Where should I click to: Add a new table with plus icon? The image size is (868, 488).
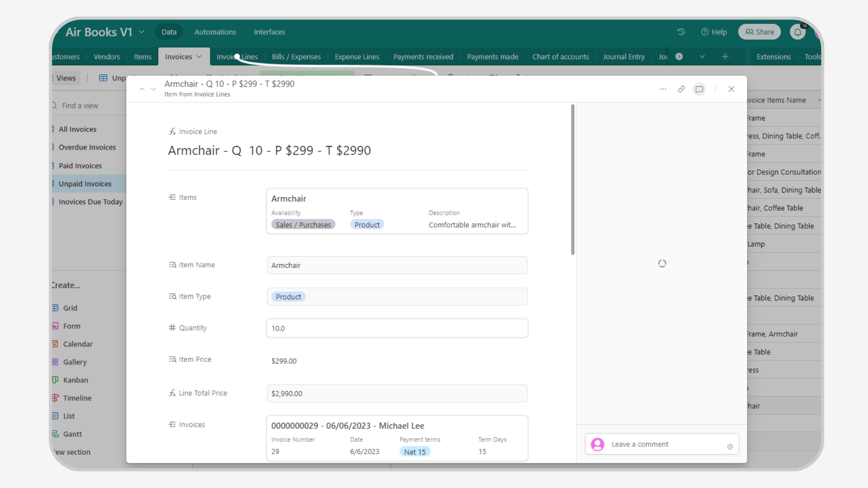tap(725, 56)
